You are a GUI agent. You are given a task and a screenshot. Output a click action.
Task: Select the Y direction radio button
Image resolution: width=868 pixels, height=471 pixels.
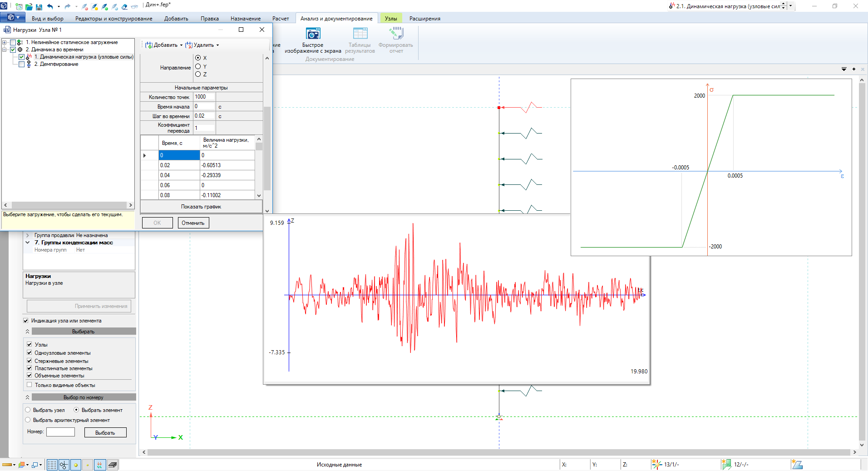click(198, 66)
